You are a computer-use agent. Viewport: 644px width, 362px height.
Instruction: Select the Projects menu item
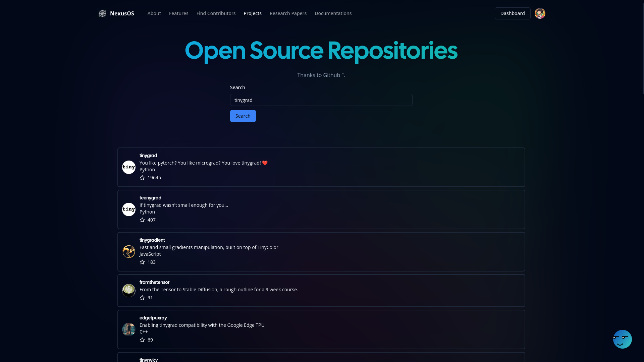[253, 13]
